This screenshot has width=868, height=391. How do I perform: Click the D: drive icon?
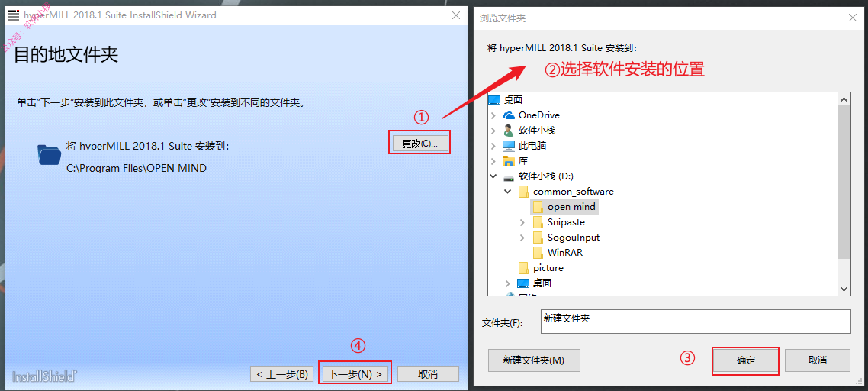(508, 177)
